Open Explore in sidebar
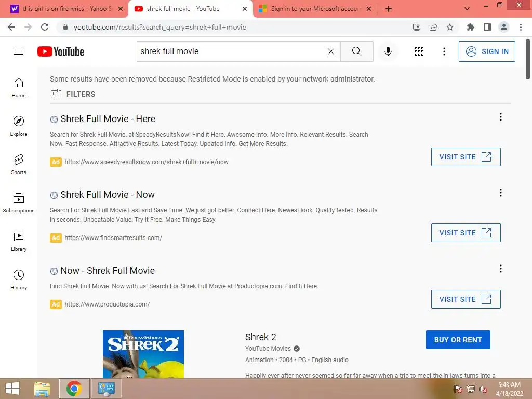The width and height of the screenshot is (532, 399). pyautogui.click(x=19, y=126)
